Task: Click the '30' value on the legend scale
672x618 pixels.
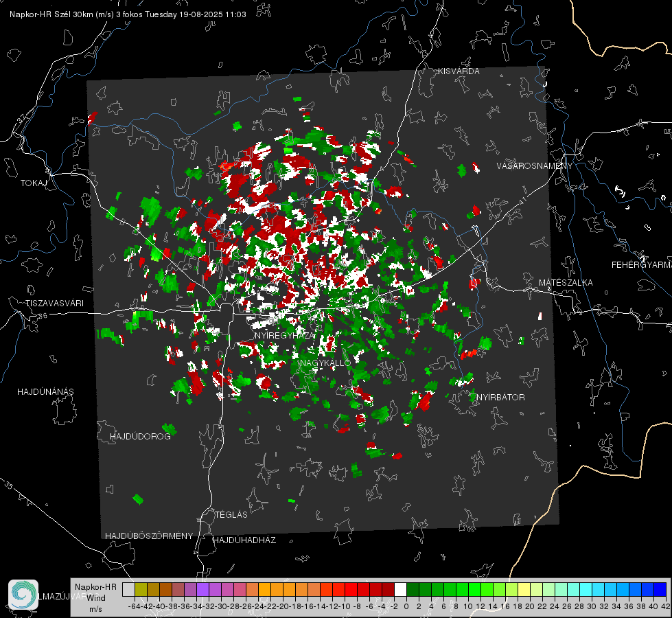Action: tap(592, 606)
